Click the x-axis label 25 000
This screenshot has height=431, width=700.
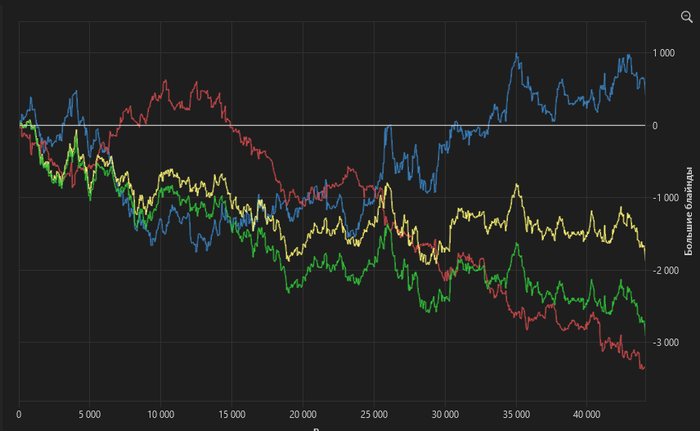[x=374, y=414]
